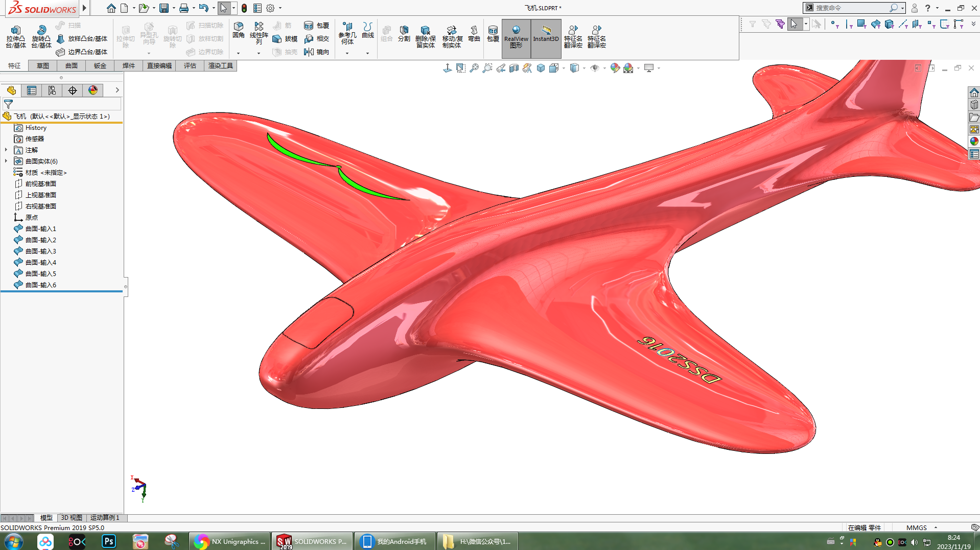Click the Flex (弯曲) tool

[474, 34]
